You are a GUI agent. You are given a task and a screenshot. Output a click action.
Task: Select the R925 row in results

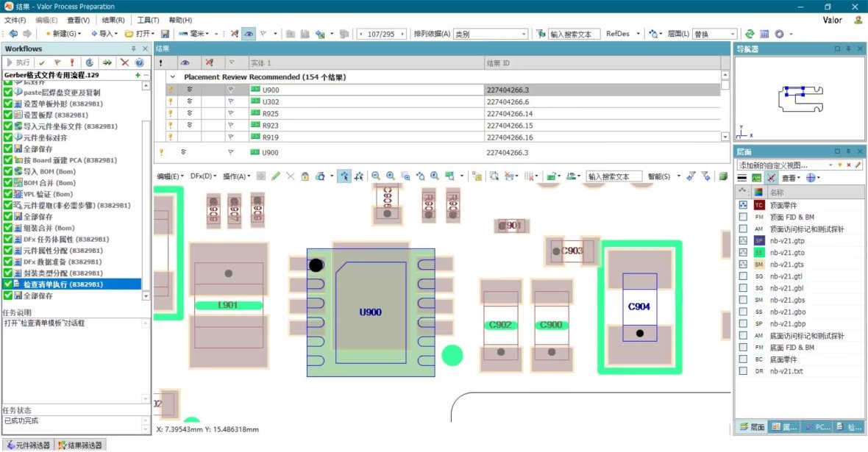pos(270,114)
